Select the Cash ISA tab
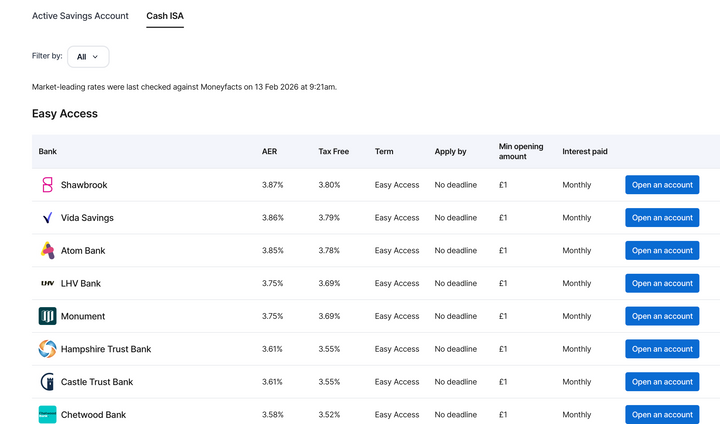Image resolution: width=720 pixels, height=424 pixels. point(165,16)
